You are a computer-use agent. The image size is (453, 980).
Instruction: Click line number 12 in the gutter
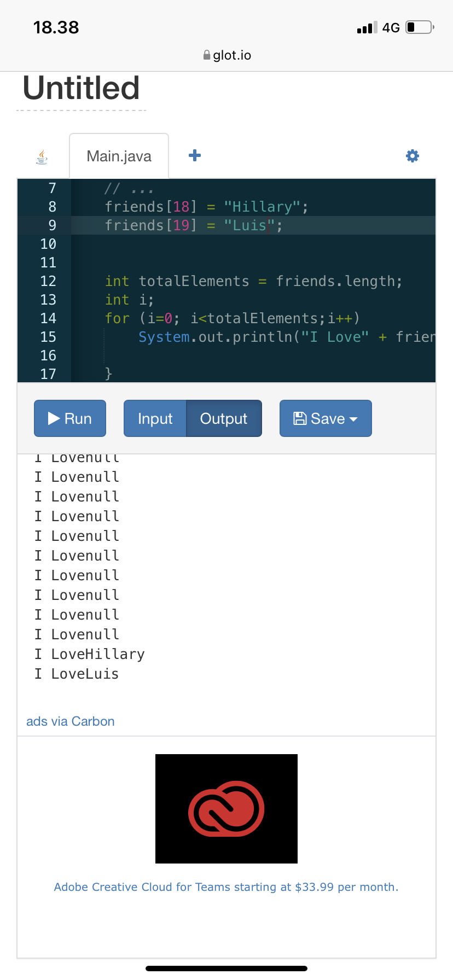pos(48,281)
